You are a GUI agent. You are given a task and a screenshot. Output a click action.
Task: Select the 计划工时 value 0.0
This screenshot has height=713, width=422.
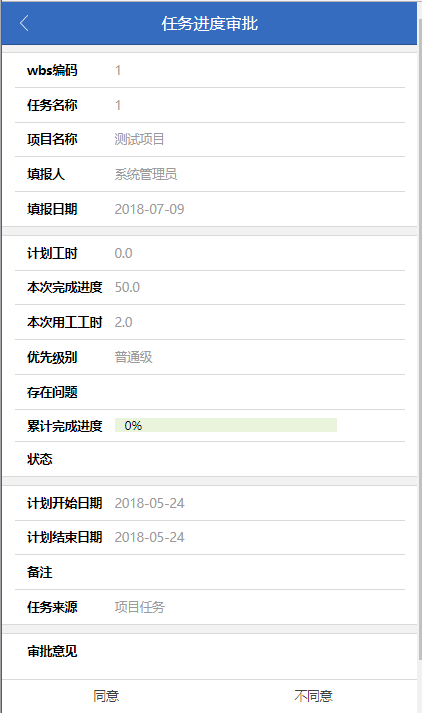click(123, 253)
